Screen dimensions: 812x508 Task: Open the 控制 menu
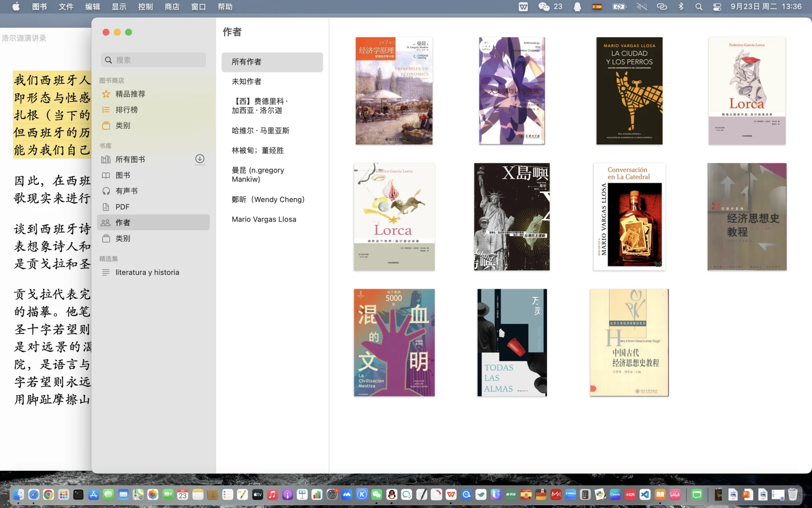[x=146, y=7]
